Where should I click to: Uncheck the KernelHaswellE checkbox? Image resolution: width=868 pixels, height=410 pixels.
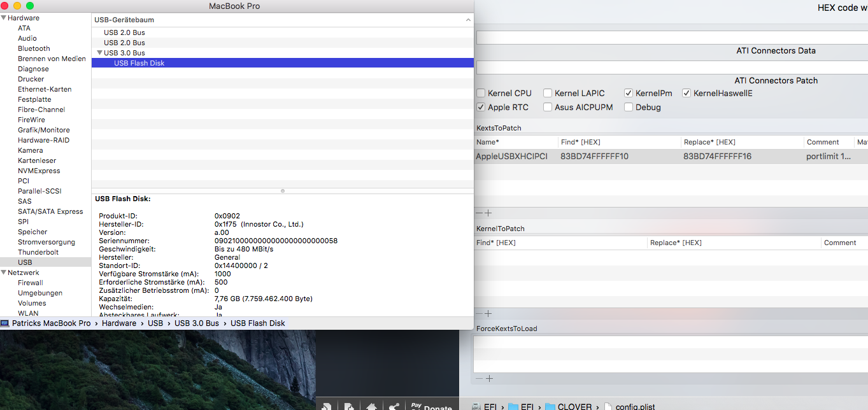coord(687,93)
